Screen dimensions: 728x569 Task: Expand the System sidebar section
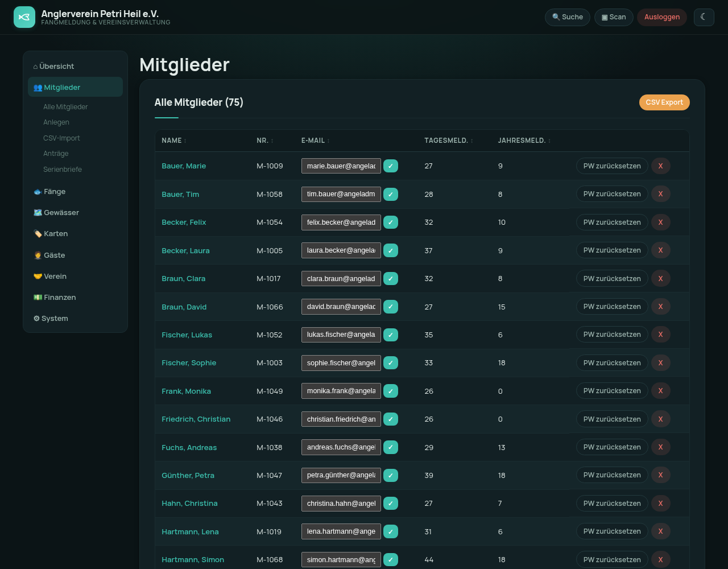(75, 318)
